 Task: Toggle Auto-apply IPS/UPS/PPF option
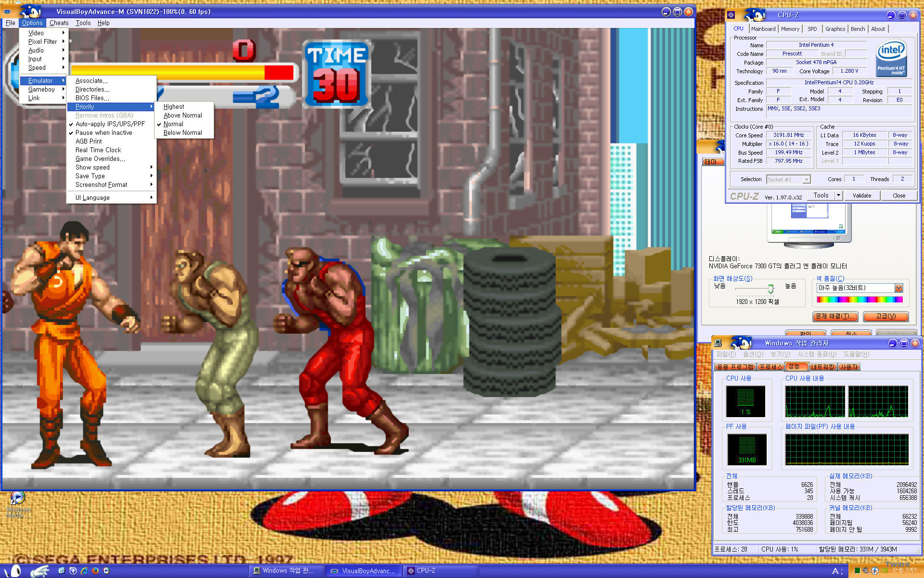(110, 124)
